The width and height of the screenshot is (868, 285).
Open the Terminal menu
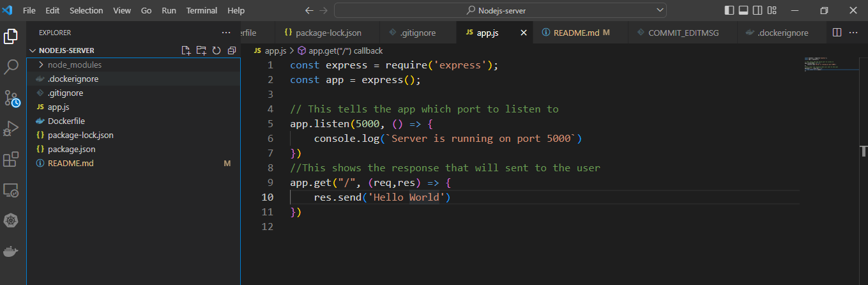tap(201, 11)
